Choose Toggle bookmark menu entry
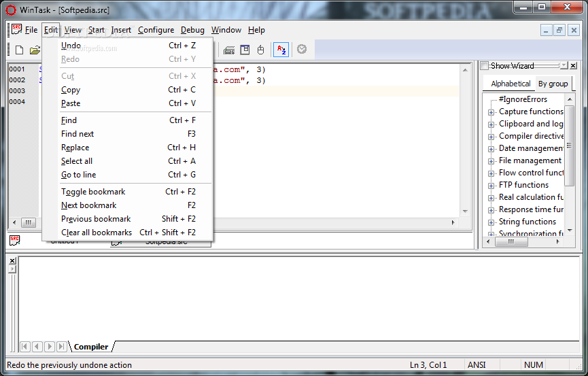Screen dimensions: 588x376 (x=128, y=191)
